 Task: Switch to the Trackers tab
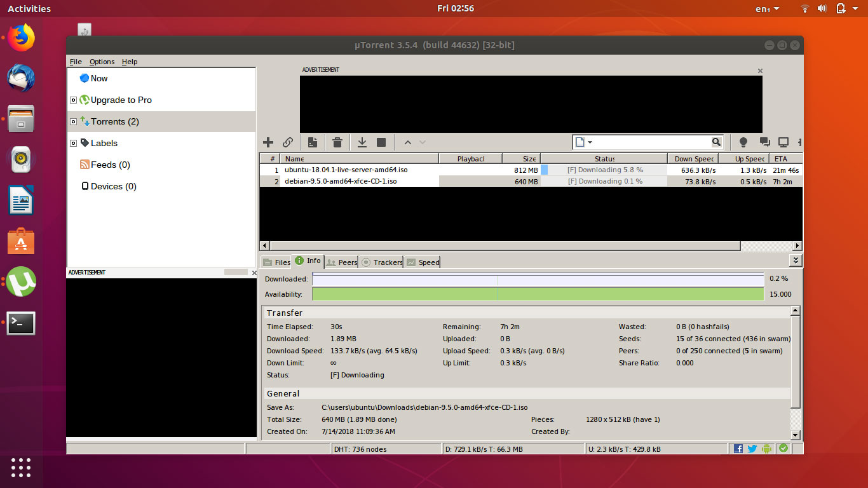(381, 262)
